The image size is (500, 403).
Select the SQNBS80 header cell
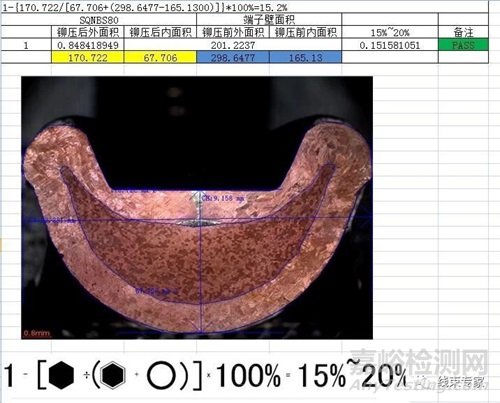tap(99, 20)
